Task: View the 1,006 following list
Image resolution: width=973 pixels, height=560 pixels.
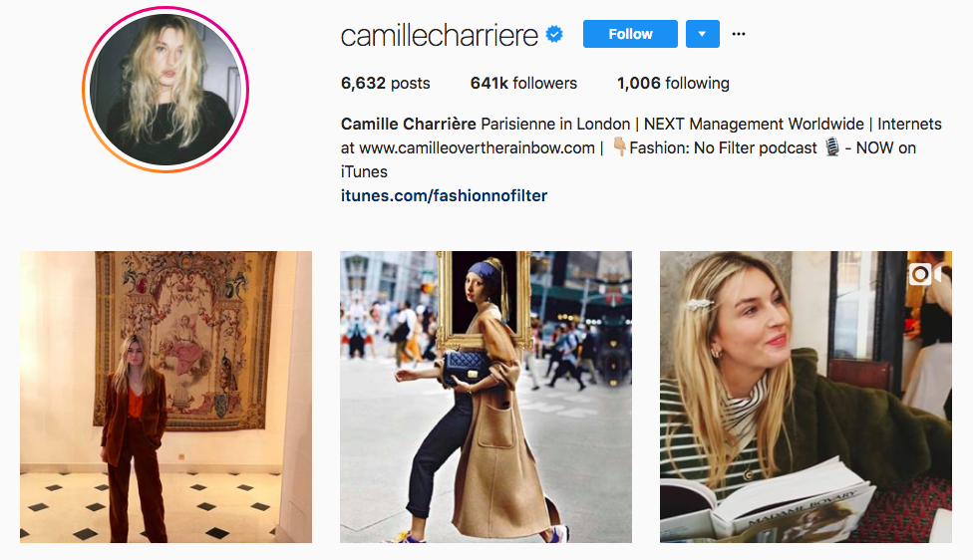Action: pos(673,83)
